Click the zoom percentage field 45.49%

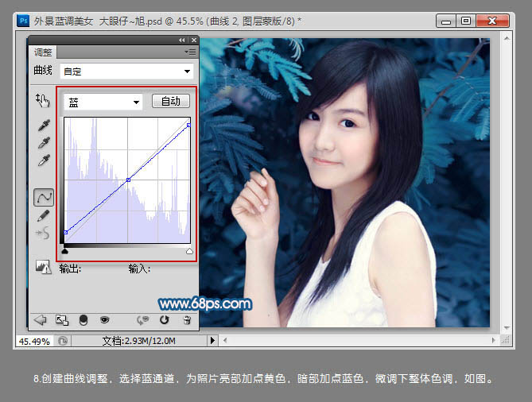click(33, 341)
